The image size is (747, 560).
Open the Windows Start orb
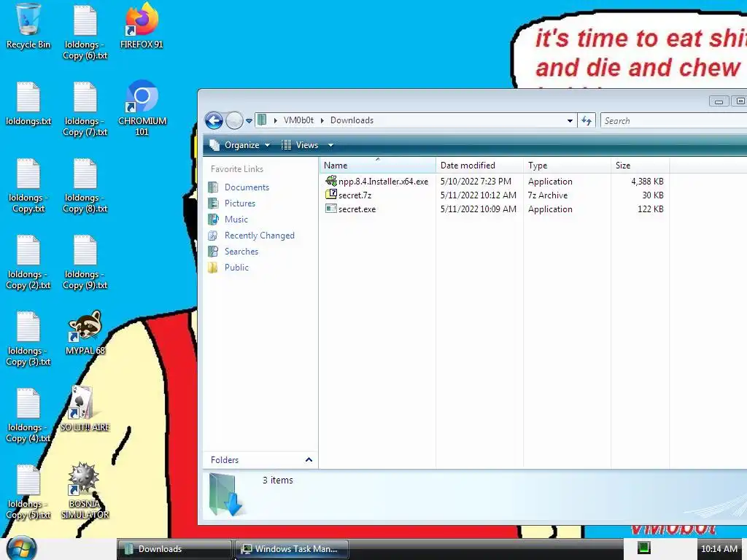tap(21, 548)
